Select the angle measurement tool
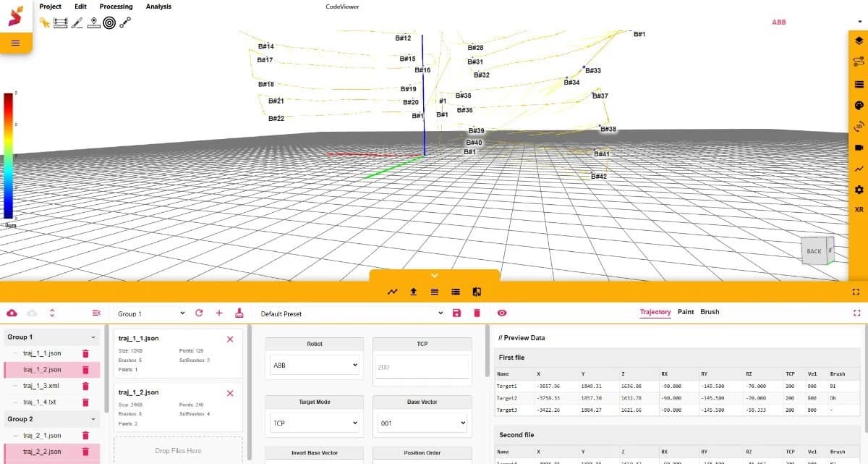Screen dimensions: 868x464 pyautogui.click(x=77, y=22)
